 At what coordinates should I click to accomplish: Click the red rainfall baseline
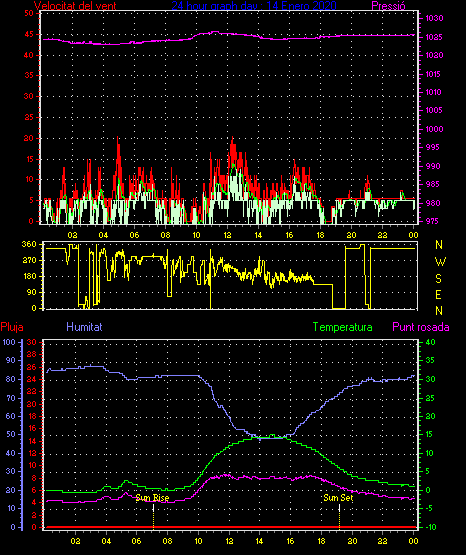[x=230, y=527]
